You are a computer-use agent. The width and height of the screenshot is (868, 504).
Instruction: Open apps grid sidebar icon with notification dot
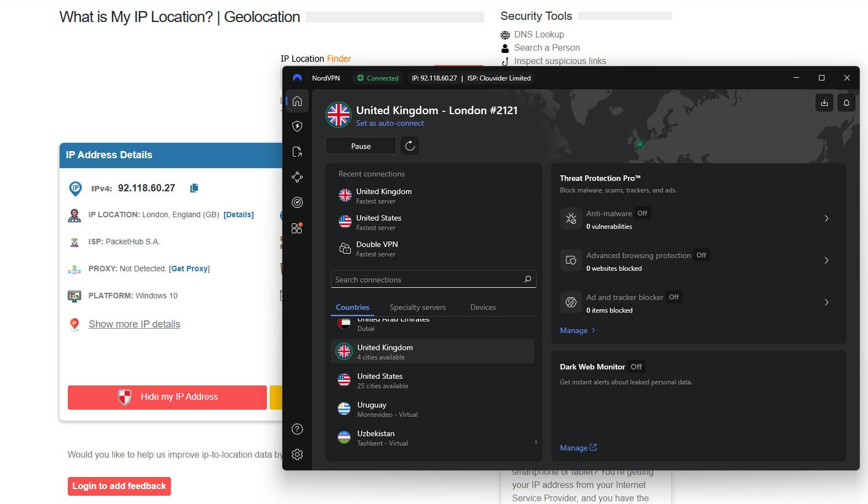[297, 228]
